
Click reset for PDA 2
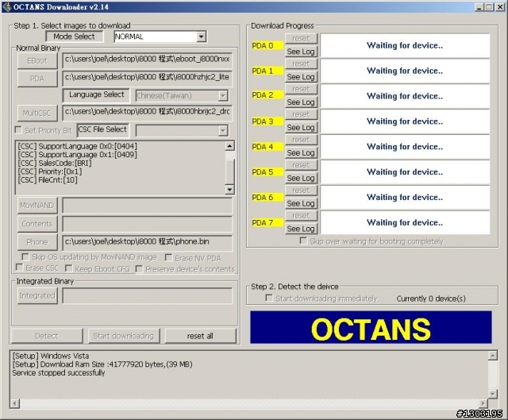pyautogui.click(x=301, y=89)
